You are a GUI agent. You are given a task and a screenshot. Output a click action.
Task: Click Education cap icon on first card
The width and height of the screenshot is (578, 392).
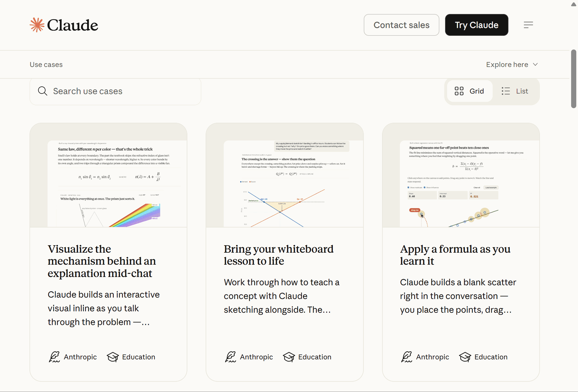(113, 357)
